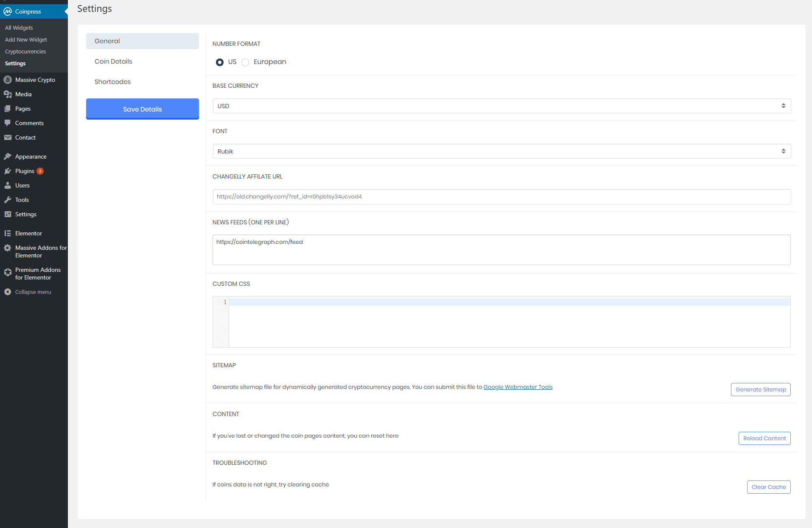Click the Premium Addons star icon
The image size is (812, 528).
click(8, 272)
